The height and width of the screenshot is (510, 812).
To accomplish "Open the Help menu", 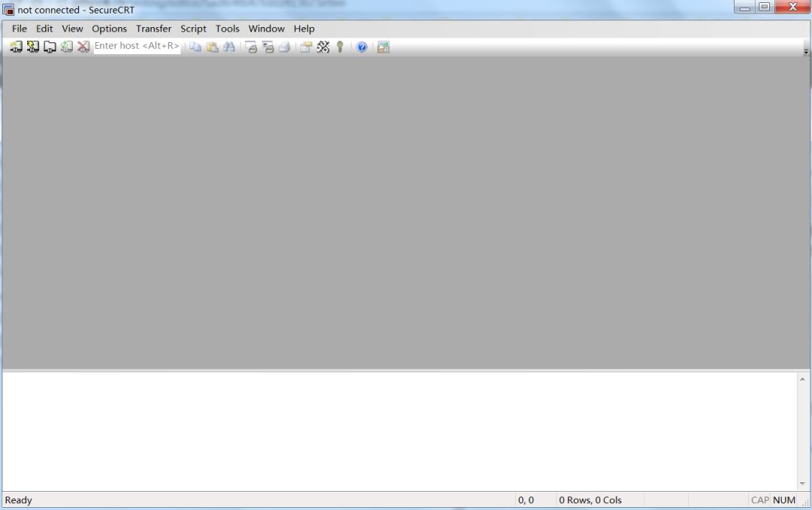I will 304,29.
